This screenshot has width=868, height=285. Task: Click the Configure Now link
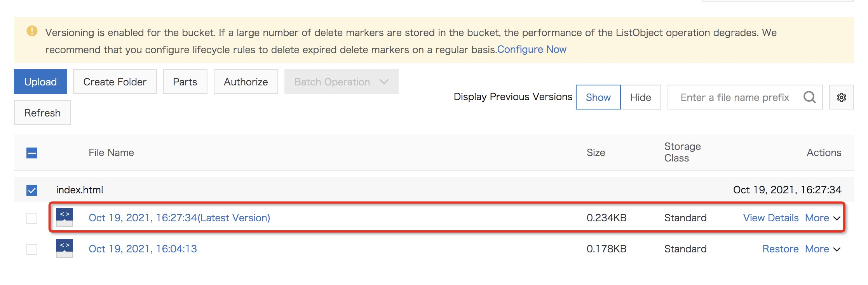coord(532,49)
